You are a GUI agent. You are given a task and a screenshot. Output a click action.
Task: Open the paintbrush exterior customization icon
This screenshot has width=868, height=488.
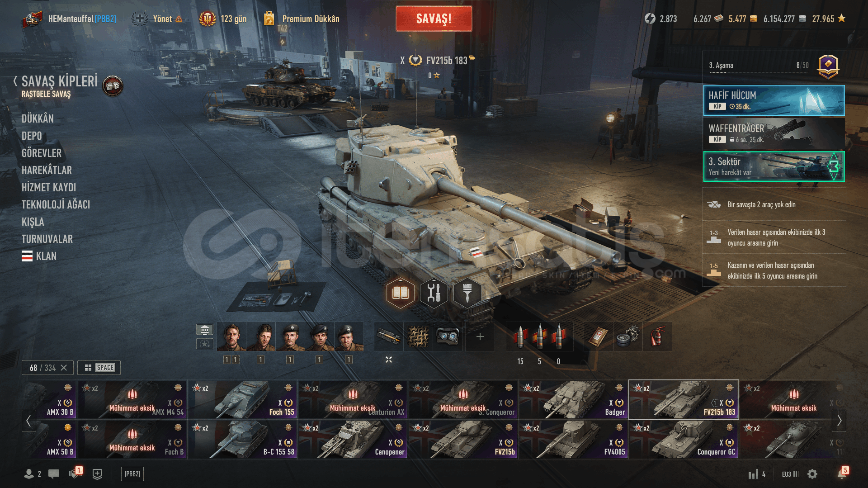coord(467,293)
